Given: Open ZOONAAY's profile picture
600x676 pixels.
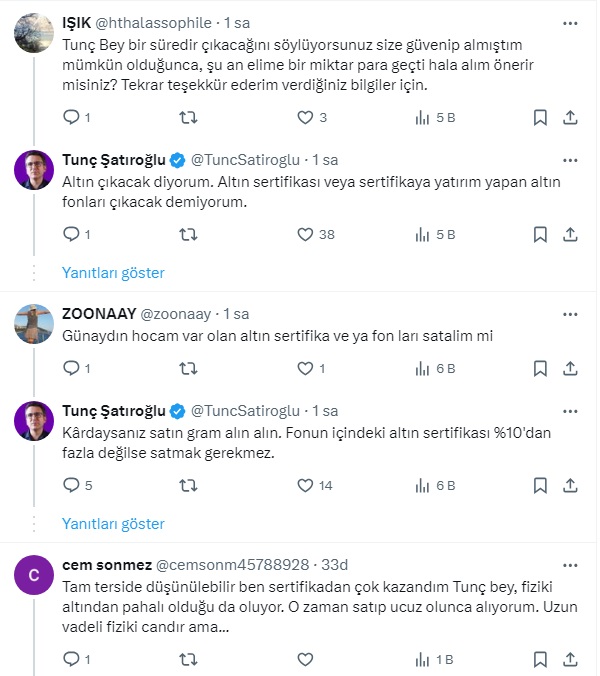Looking at the screenshot, I should 34,323.
